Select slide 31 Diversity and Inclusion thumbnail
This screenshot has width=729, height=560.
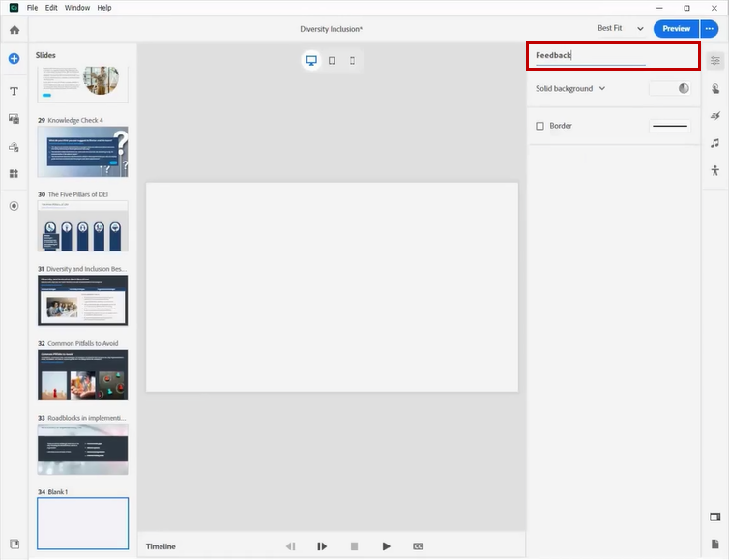coord(83,300)
